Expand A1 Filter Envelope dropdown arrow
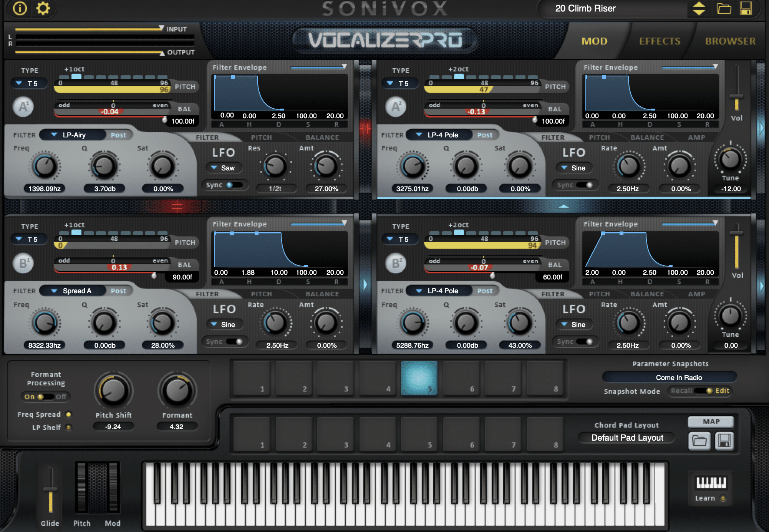 point(344,67)
